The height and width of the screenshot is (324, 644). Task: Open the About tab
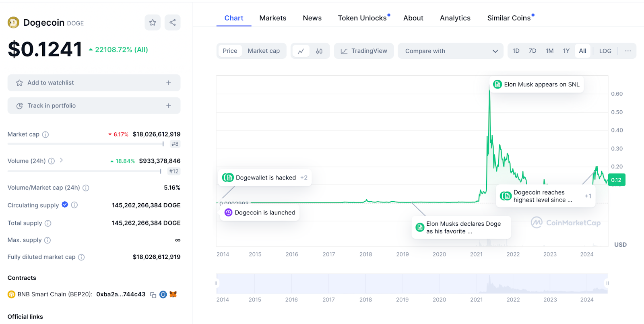click(x=413, y=18)
